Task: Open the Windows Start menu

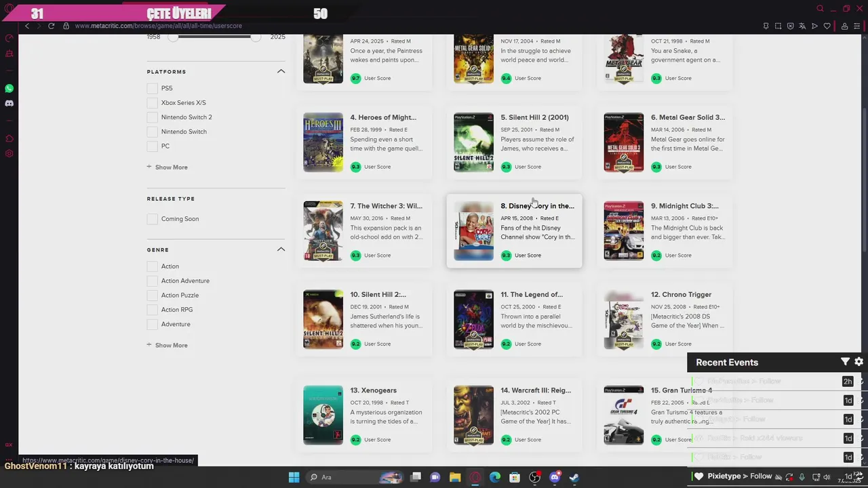Action: [294, 477]
